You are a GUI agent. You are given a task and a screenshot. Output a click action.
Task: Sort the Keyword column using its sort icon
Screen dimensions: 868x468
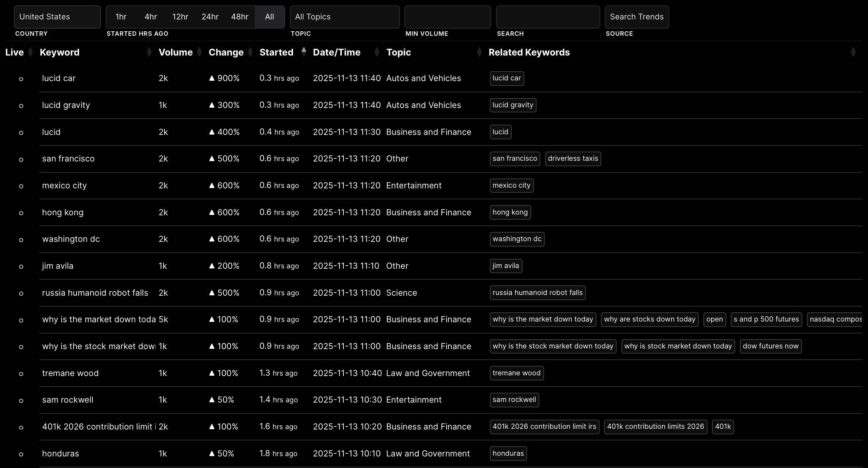point(149,52)
